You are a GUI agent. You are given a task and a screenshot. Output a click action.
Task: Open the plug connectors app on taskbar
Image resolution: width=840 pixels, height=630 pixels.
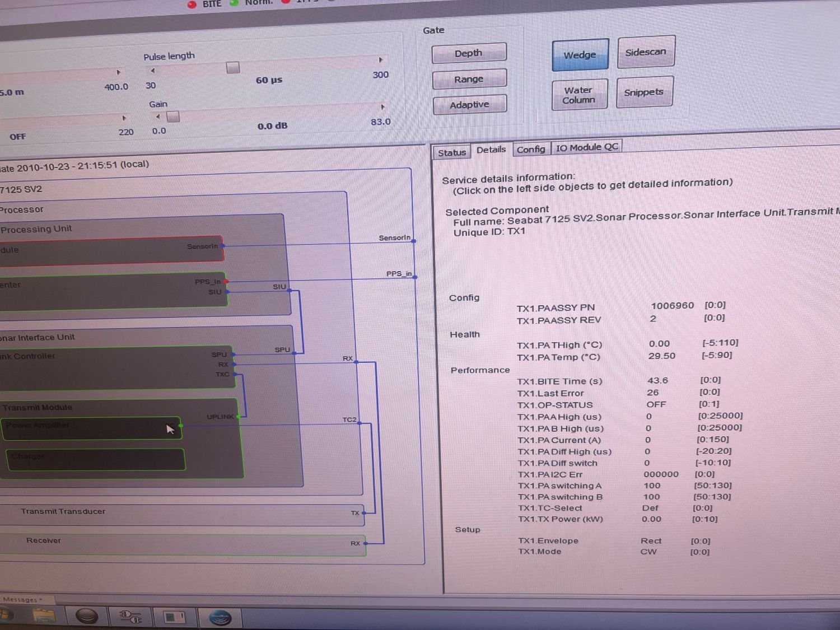click(x=130, y=617)
